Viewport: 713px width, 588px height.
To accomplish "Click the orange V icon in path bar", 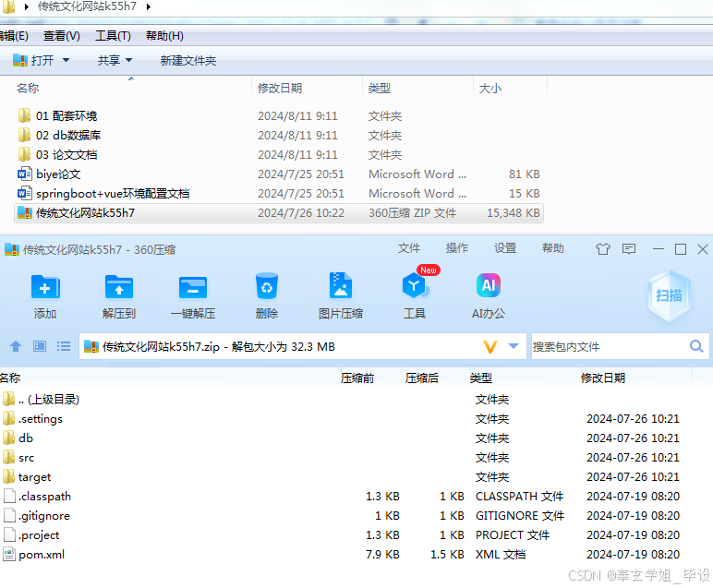I will tap(490, 347).
